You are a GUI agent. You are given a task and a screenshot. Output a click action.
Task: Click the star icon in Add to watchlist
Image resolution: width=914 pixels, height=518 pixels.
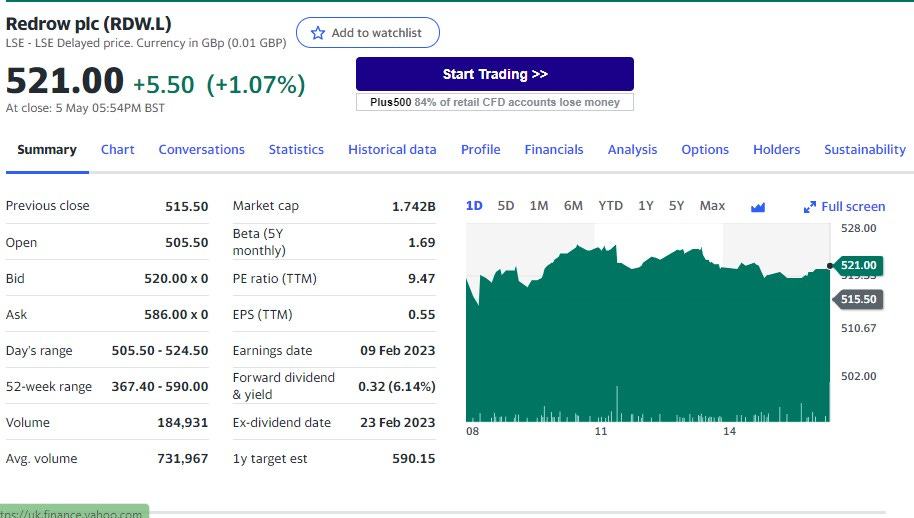pyautogui.click(x=318, y=33)
